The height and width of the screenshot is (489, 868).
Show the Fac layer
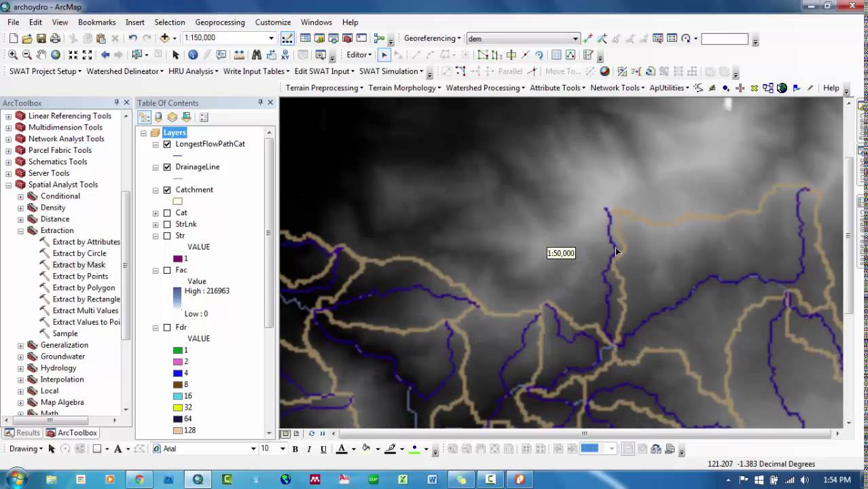click(167, 270)
